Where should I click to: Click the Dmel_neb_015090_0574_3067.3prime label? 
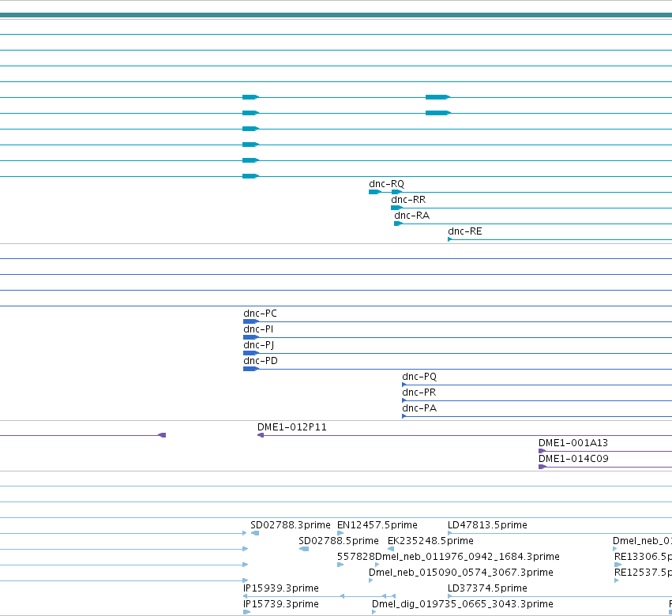pos(460,573)
